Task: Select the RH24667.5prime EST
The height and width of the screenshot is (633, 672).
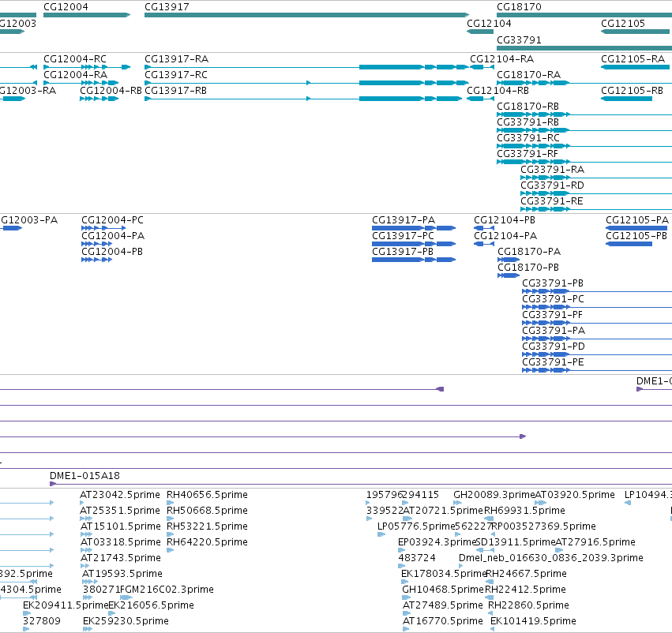Action: pos(526,574)
